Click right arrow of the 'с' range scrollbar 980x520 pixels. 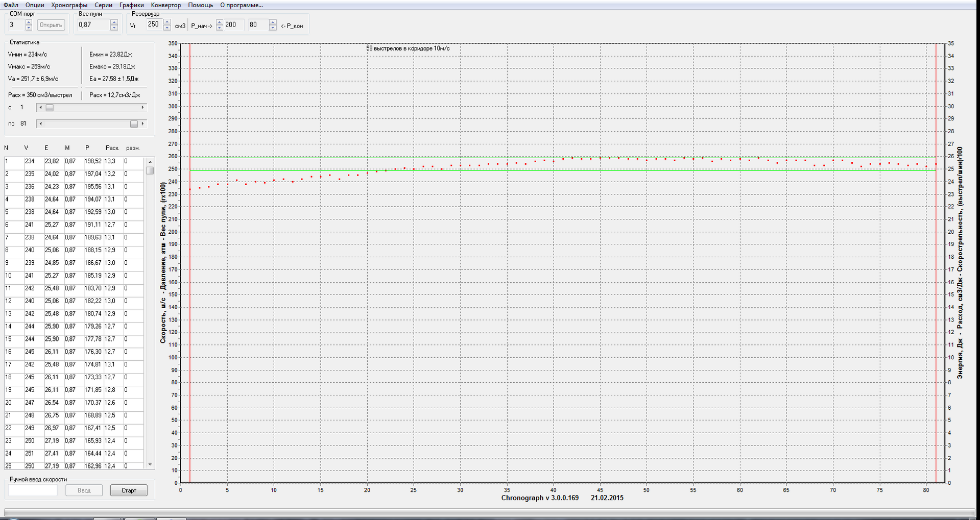142,108
